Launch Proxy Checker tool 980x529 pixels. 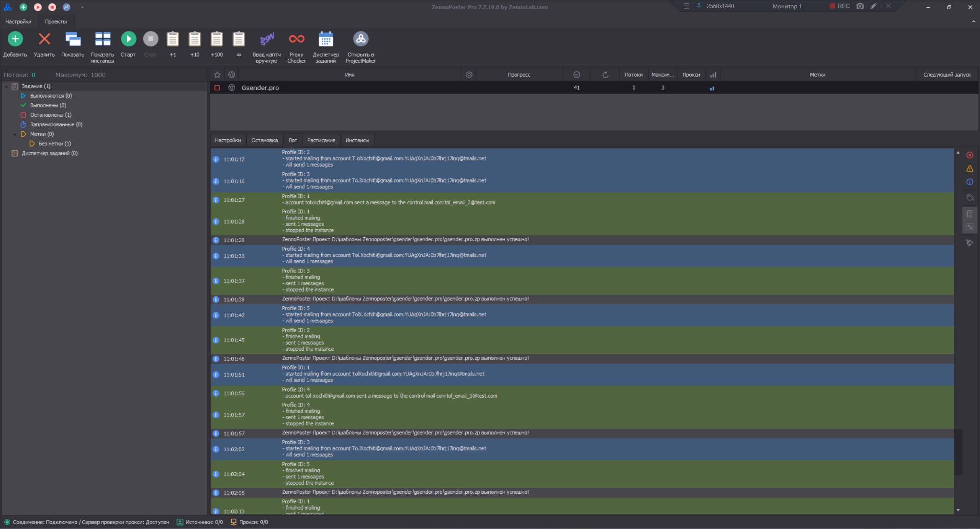[x=296, y=39]
